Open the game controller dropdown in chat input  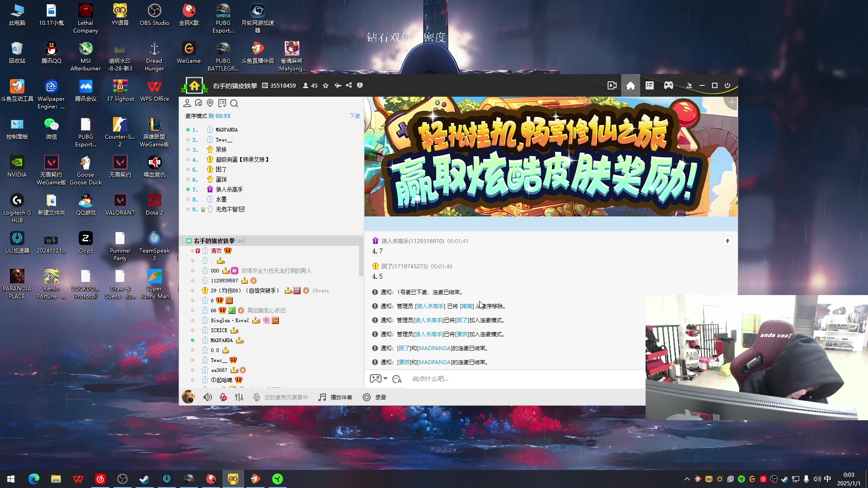click(378, 379)
